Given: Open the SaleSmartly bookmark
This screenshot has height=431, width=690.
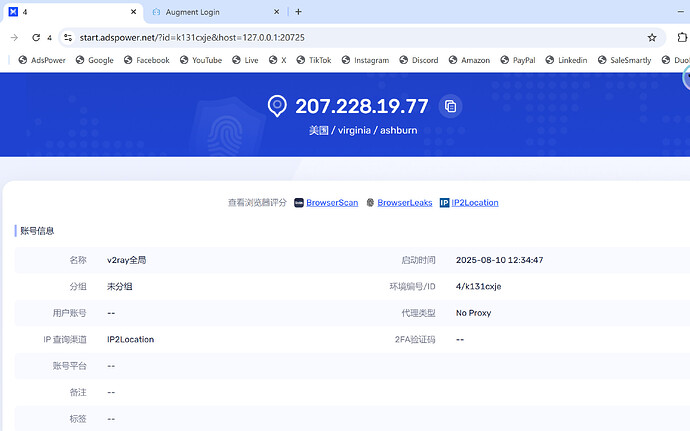Looking at the screenshot, I should pos(624,60).
